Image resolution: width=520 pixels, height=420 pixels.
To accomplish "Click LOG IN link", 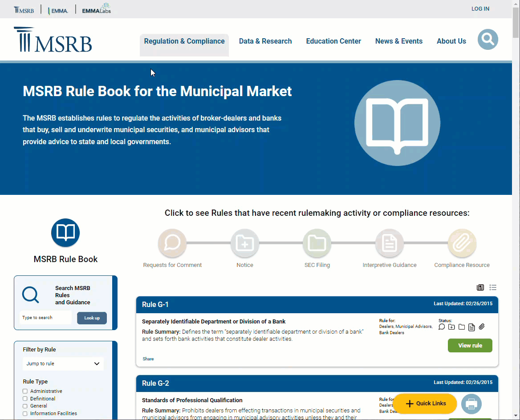I will [480, 8].
